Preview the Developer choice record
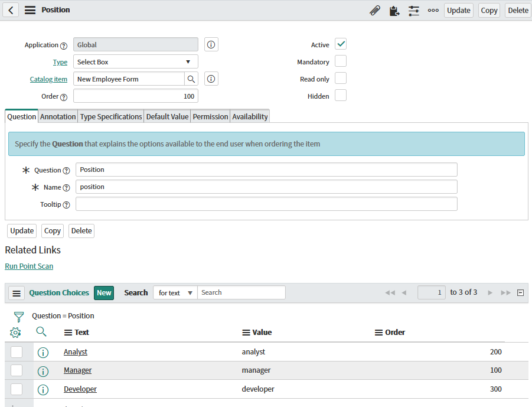The image size is (532, 407). [x=43, y=390]
